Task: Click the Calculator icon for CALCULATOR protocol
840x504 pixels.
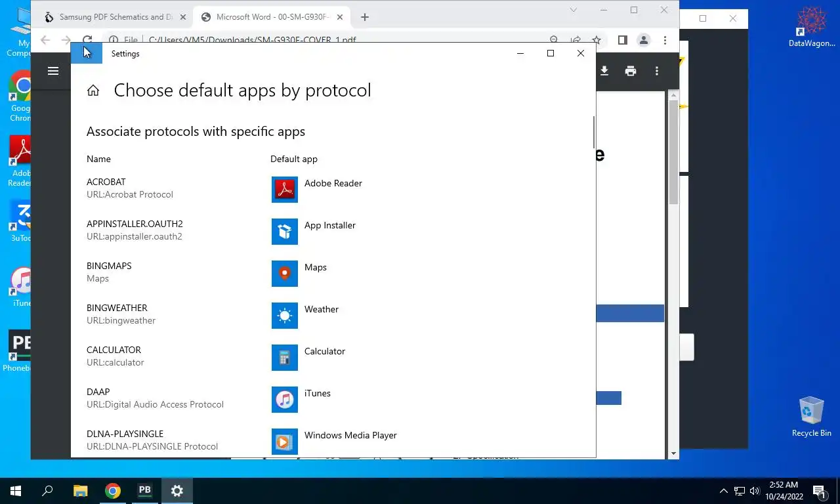Action: (284, 358)
